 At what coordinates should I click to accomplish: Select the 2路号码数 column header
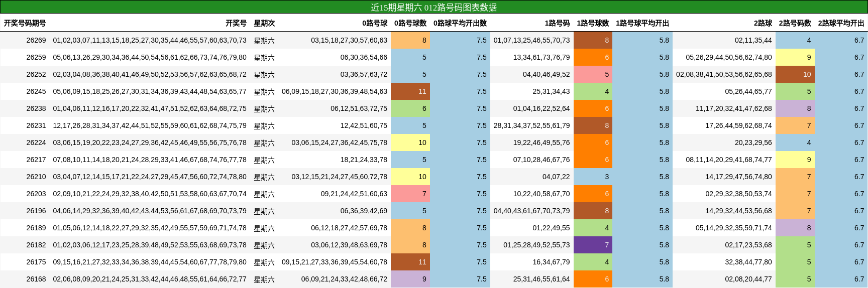[795, 23]
